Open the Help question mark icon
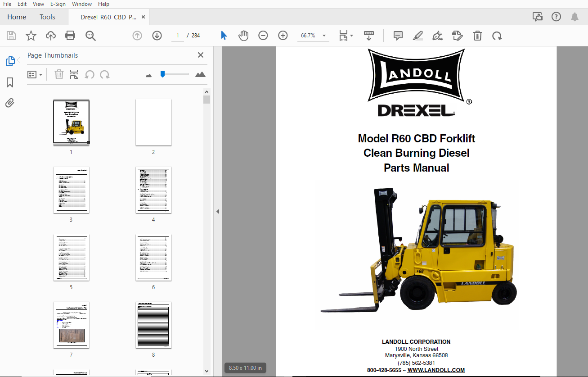 556,17
